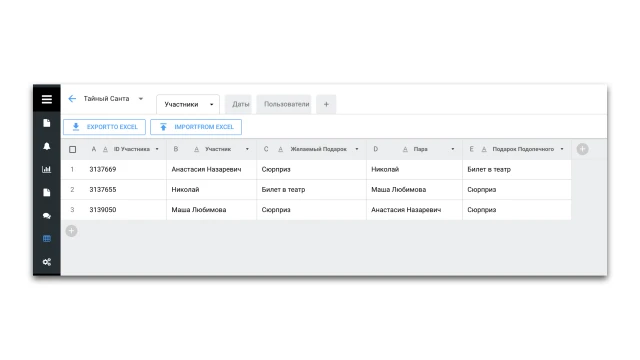
Task: Click row number 3
Action: [x=72, y=210]
